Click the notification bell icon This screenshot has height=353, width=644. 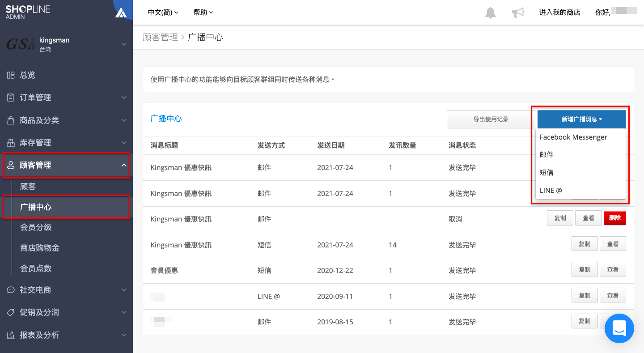[491, 13]
